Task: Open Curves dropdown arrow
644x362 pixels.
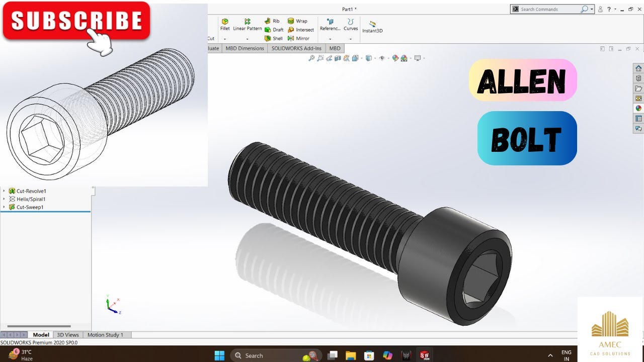Action: [351, 39]
